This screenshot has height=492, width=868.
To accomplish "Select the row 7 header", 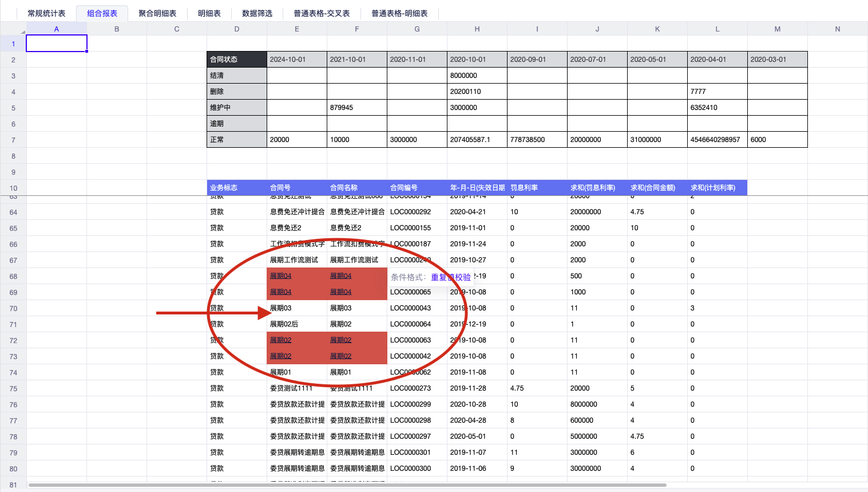I will [x=13, y=140].
